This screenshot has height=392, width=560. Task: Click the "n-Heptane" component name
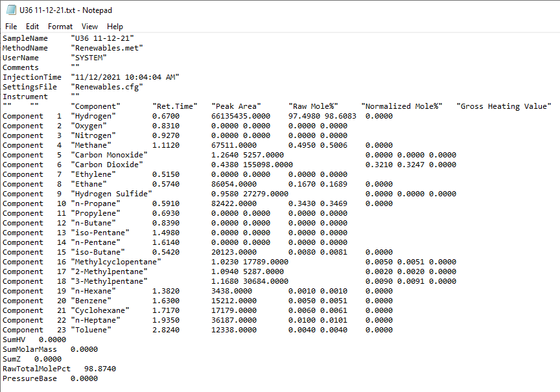[95, 320]
